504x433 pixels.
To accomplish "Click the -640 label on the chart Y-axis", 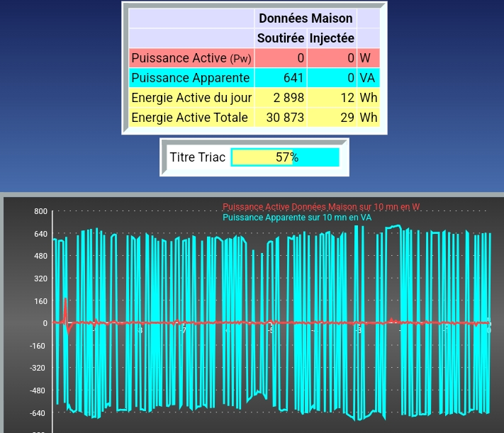I will 39,413.
